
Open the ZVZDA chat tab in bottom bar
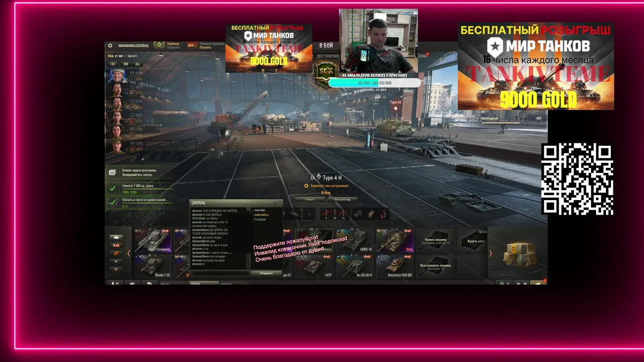point(204,283)
